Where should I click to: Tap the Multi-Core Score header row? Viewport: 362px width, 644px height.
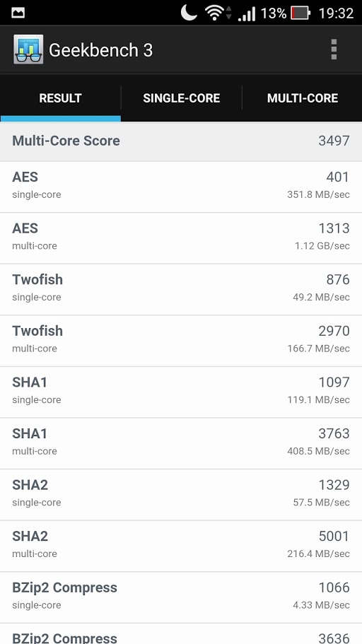pyautogui.click(x=181, y=141)
